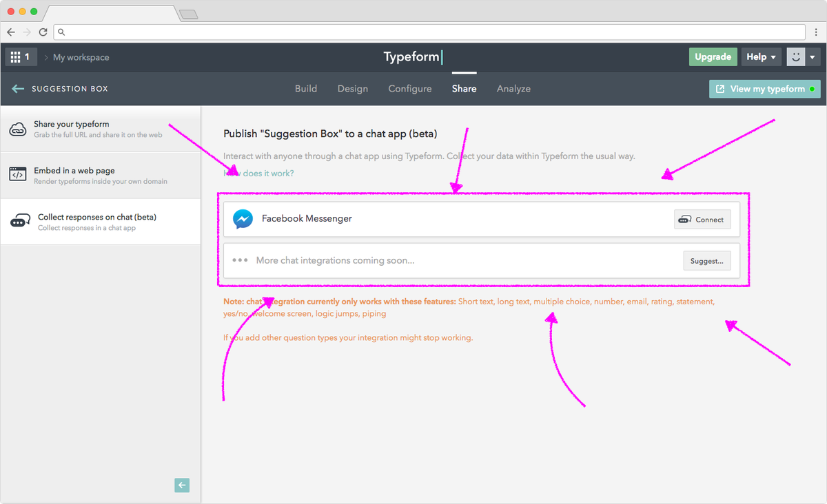Screen dimensions: 827x504
Task: Click the SUGGESTION BOX form title
Action: (70, 89)
